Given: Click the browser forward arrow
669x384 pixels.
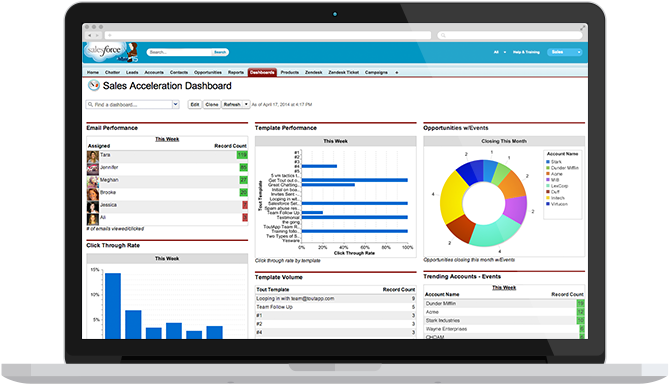Looking at the screenshot, I should pyautogui.click(x=97, y=35).
